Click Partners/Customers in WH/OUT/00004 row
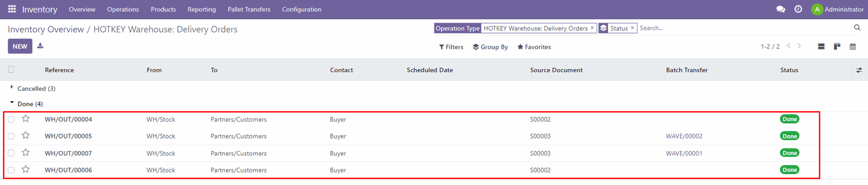Image resolution: width=868 pixels, height=185 pixels. point(239,119)
